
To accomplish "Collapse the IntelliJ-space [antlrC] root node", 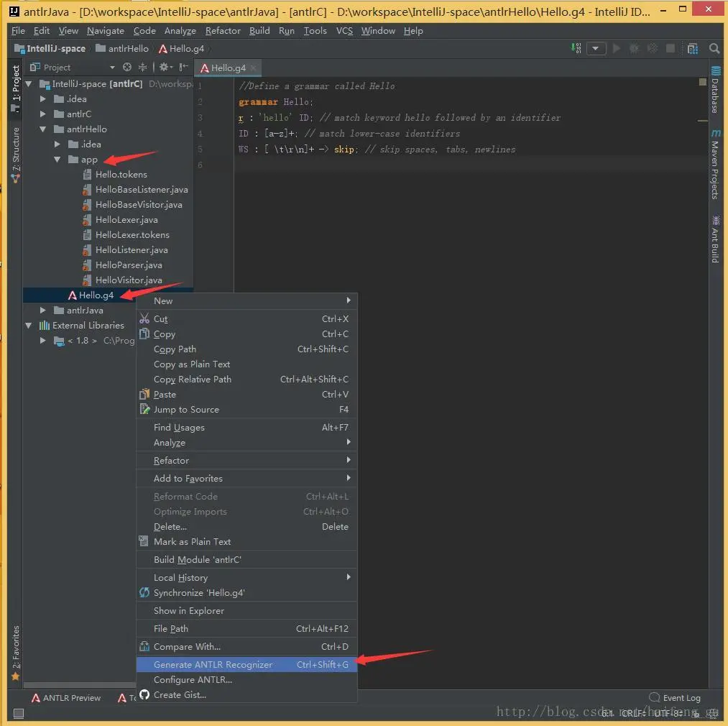I will [x=29, y=84].
